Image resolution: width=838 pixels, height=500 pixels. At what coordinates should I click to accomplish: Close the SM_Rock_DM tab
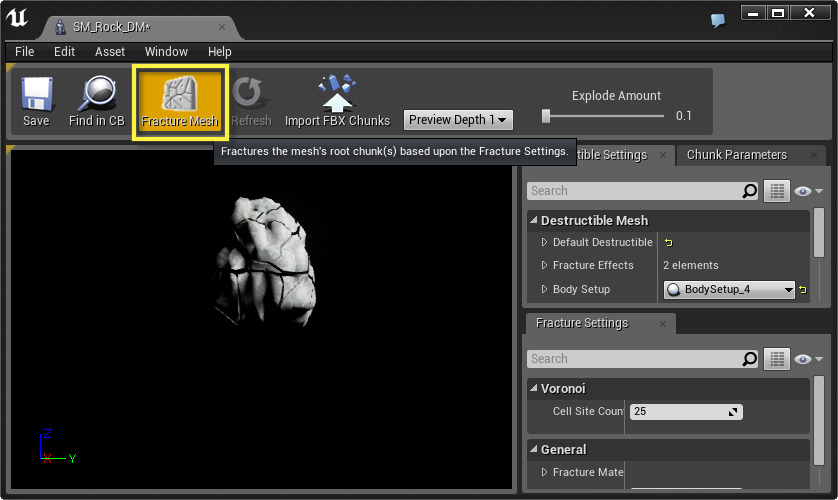coord(222,27)
